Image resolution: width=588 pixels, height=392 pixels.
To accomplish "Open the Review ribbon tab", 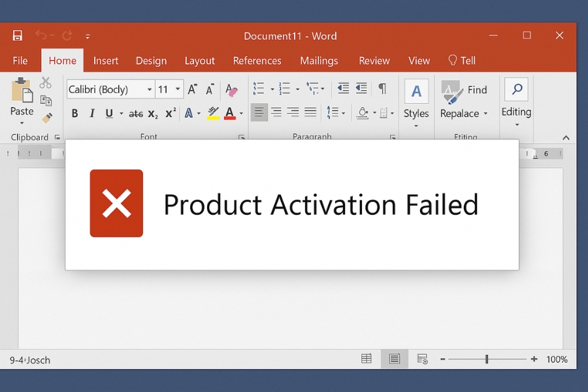I will (x=374, y=60).
